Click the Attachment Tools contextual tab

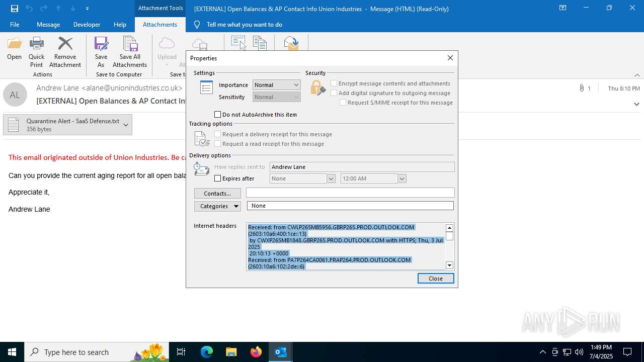tap(160, 8)
